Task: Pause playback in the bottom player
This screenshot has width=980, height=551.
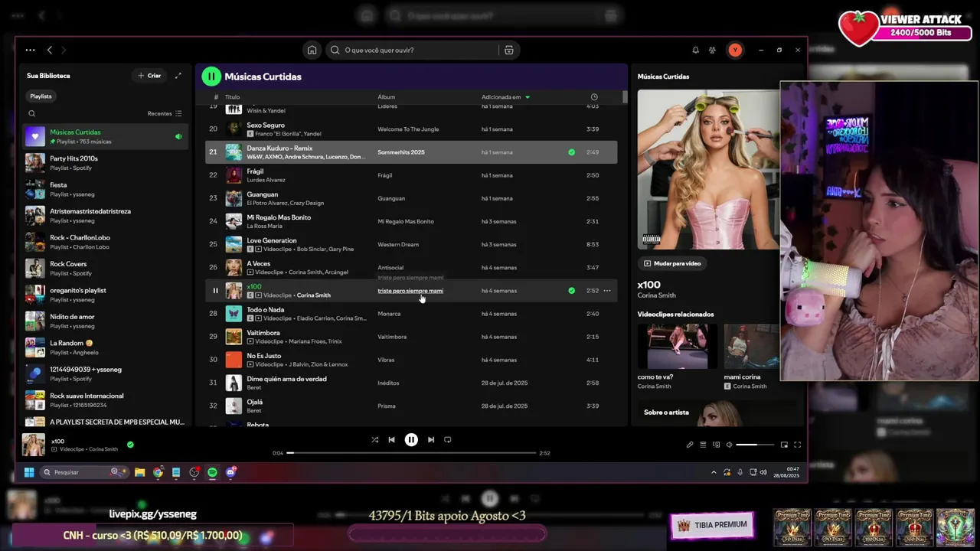Action: pyautogui.click(x=411, y=440)
